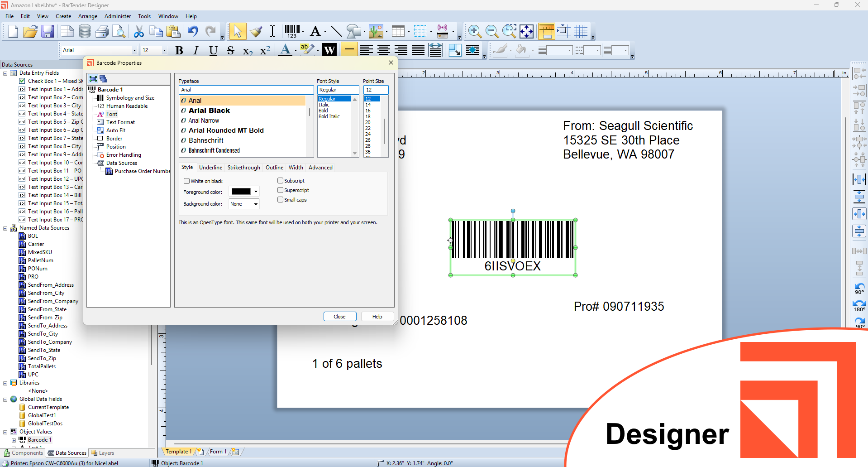Save the document with floppy icon
Screen dimensions: 868x467
(48, 31)
